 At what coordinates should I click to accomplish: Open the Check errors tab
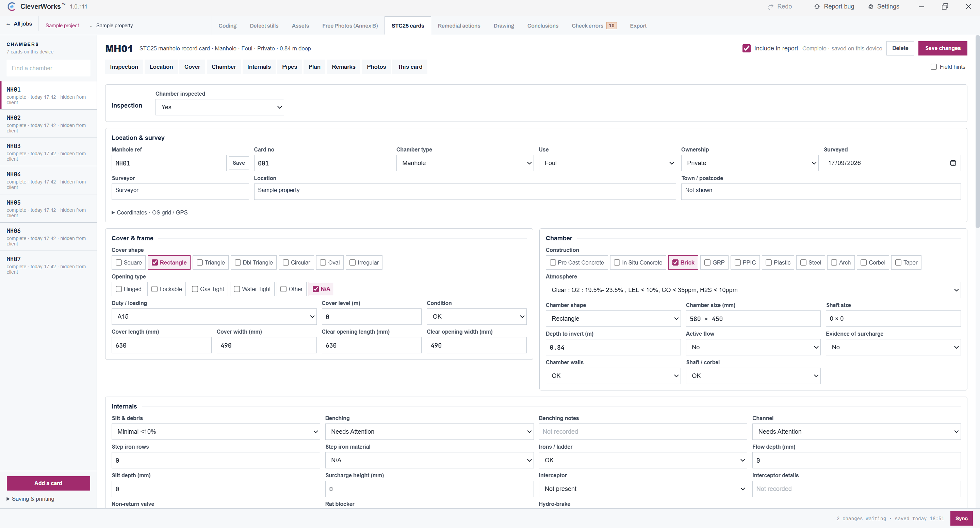(594, 26)
